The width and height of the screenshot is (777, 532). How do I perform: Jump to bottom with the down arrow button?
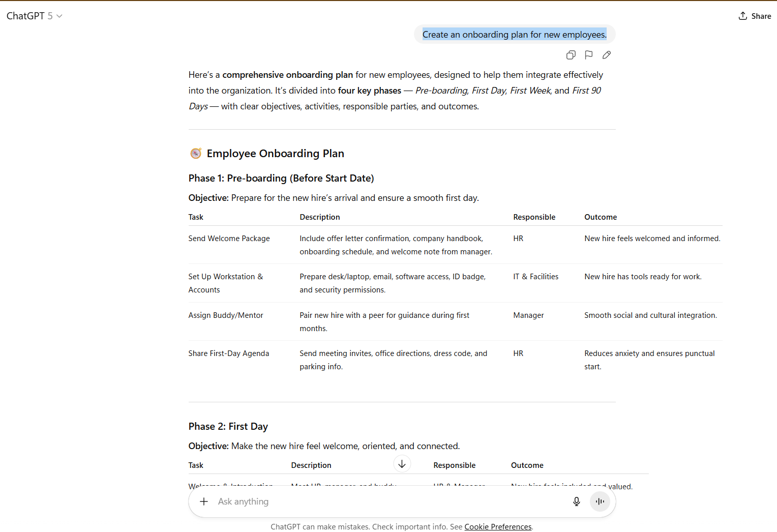(x=402, y=464)
